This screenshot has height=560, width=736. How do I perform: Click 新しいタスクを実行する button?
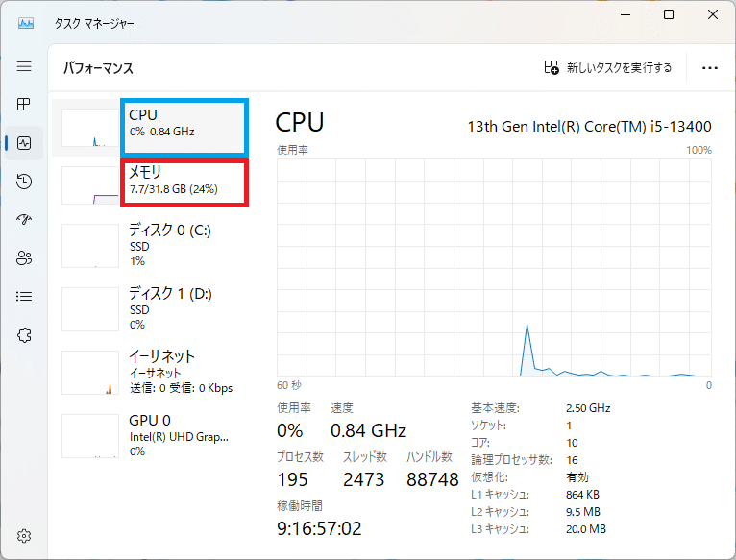point(608,67)
